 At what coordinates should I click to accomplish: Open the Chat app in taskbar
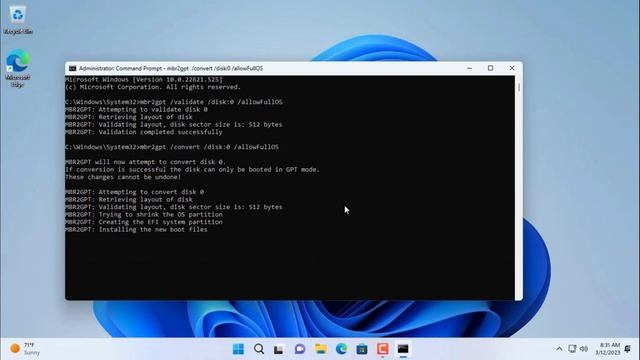coord(300,349)
